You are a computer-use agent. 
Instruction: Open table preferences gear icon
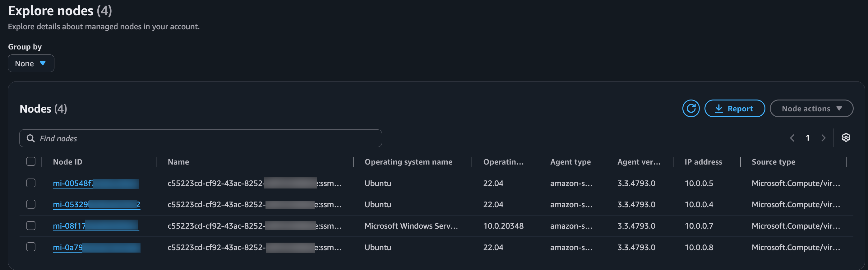(x=846, y=137)
